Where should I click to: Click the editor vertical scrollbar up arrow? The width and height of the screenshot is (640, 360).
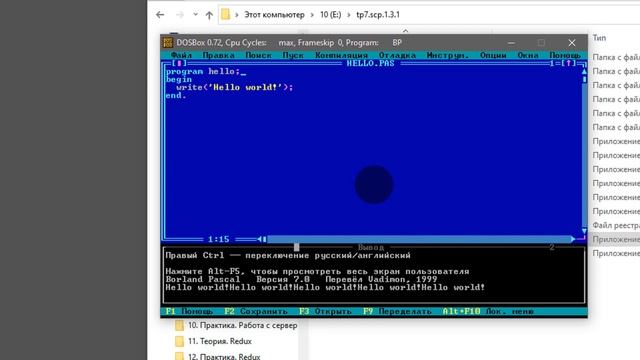(x=584, y=71)
